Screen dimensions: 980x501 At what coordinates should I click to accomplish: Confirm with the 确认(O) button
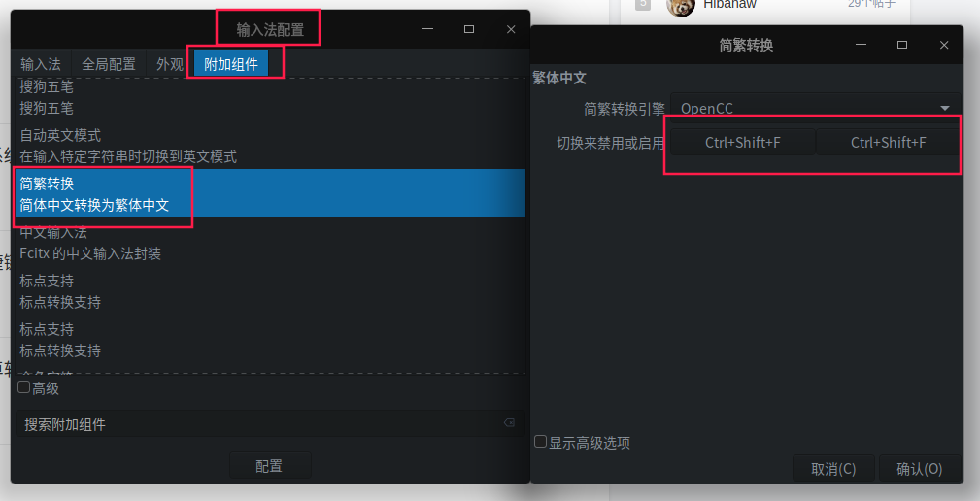920,469
